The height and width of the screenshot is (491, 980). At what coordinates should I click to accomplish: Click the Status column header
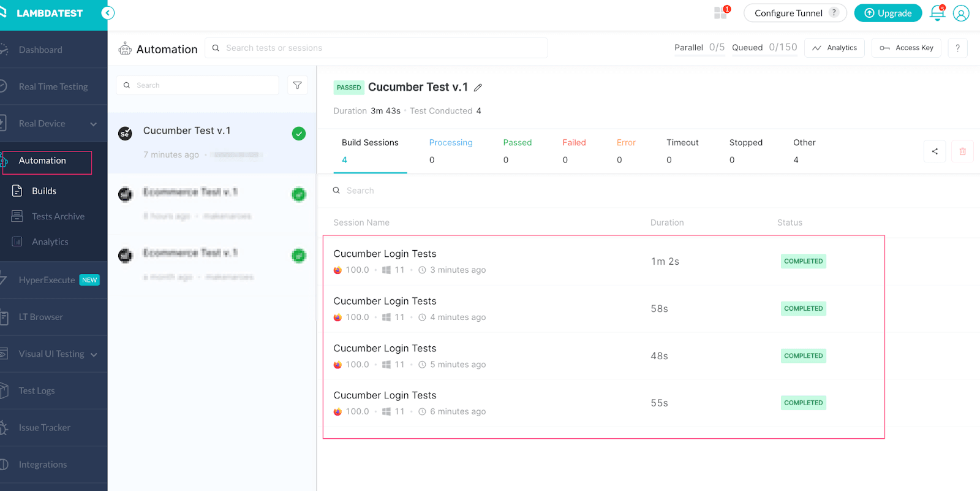pyautogui.click(x=790, y=223)
